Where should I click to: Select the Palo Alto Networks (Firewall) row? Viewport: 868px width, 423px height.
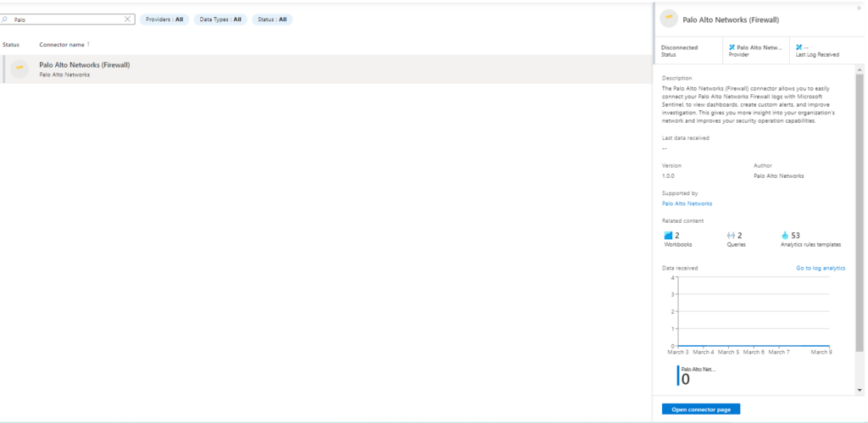[x=326, y=70]
